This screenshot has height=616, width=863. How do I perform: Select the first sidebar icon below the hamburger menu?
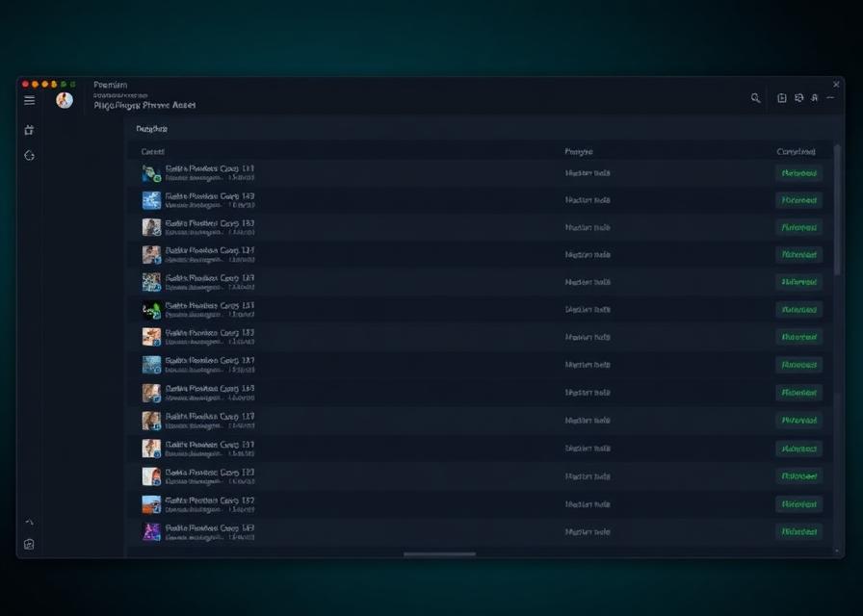pos(30,130)
